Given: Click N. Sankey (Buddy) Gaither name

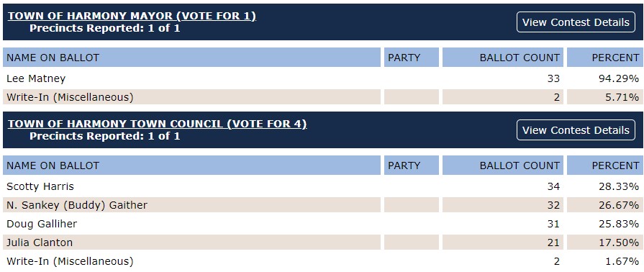Looking at the screenshot, I should coord(77,205).
